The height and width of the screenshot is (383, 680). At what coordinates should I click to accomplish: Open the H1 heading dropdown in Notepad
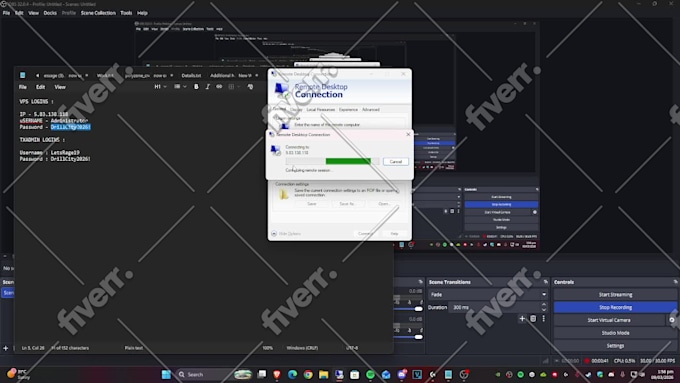coord(160,87)
